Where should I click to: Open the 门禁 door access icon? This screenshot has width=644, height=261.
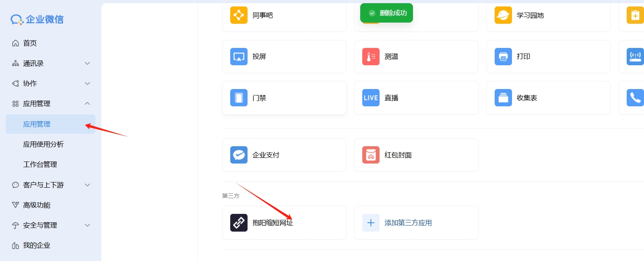[x=239, y=98]
